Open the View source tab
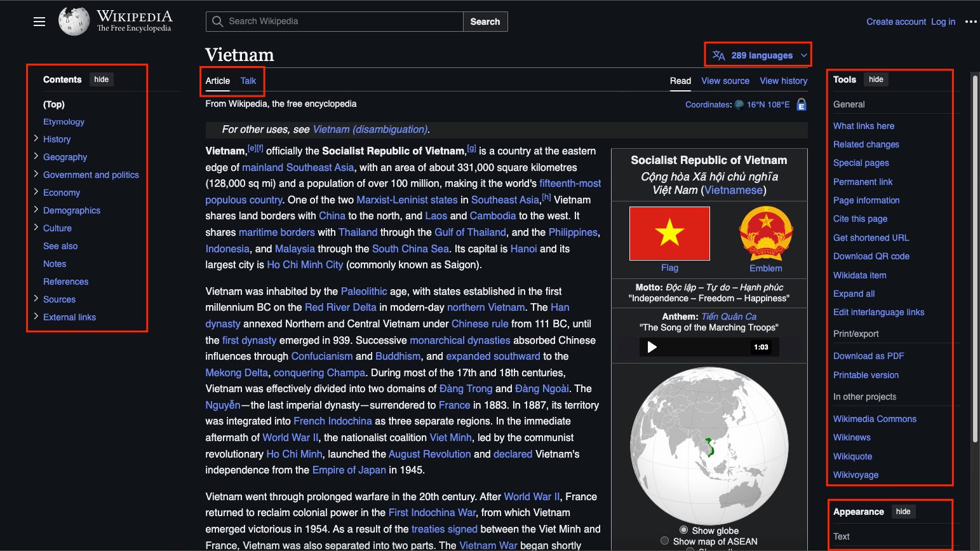 tap(725, 81)
